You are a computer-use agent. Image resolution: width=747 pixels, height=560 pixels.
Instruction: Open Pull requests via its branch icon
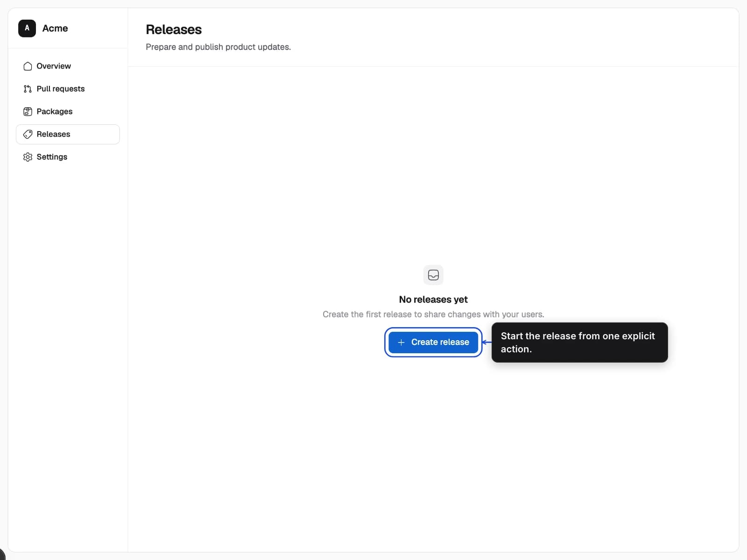[x=28, y=89]
